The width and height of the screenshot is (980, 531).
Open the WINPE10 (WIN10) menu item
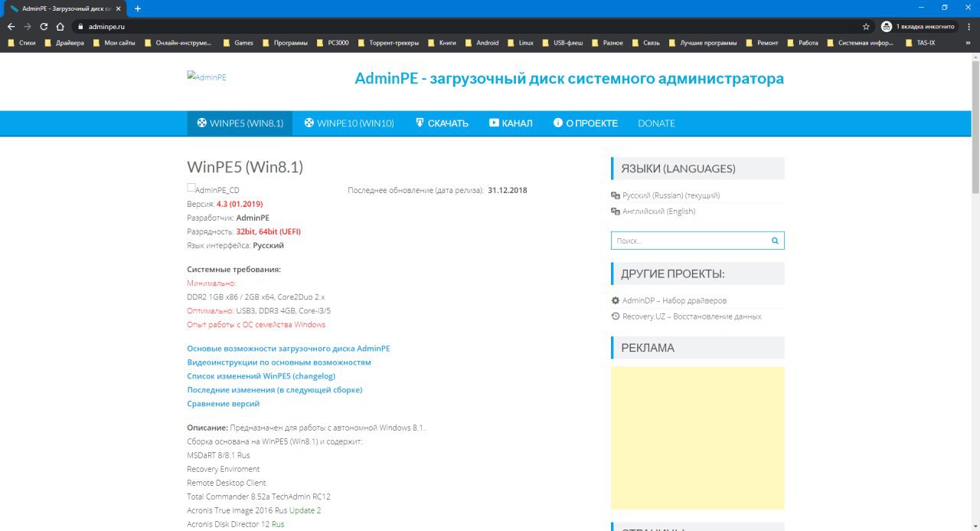pos(349,123)
